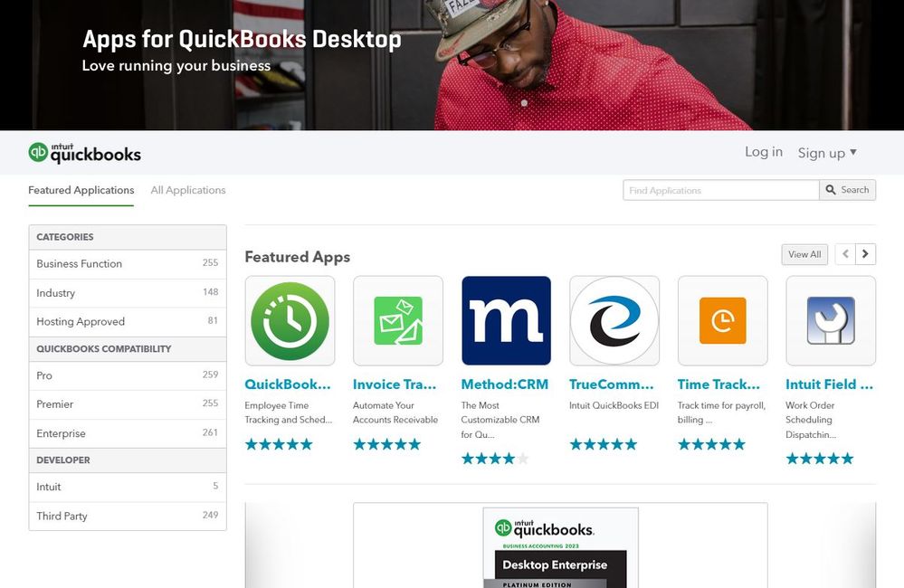
Task: Click the 'Apps for QuickBooks Desktop' banner heading
Action: 242,39
